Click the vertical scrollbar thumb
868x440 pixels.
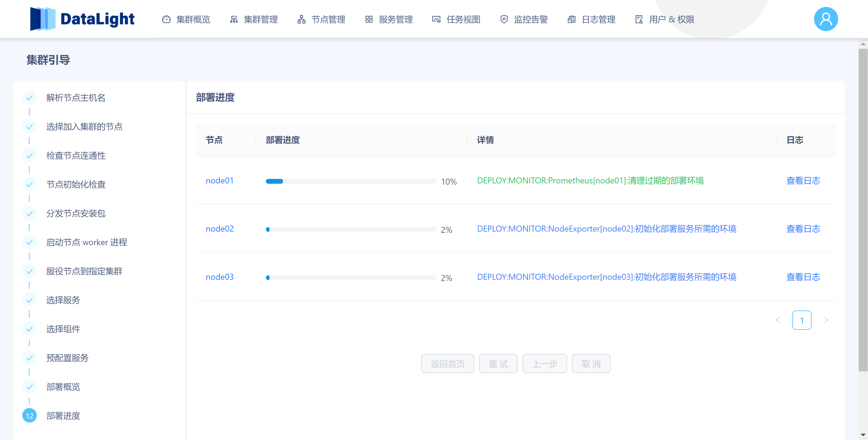863,210
